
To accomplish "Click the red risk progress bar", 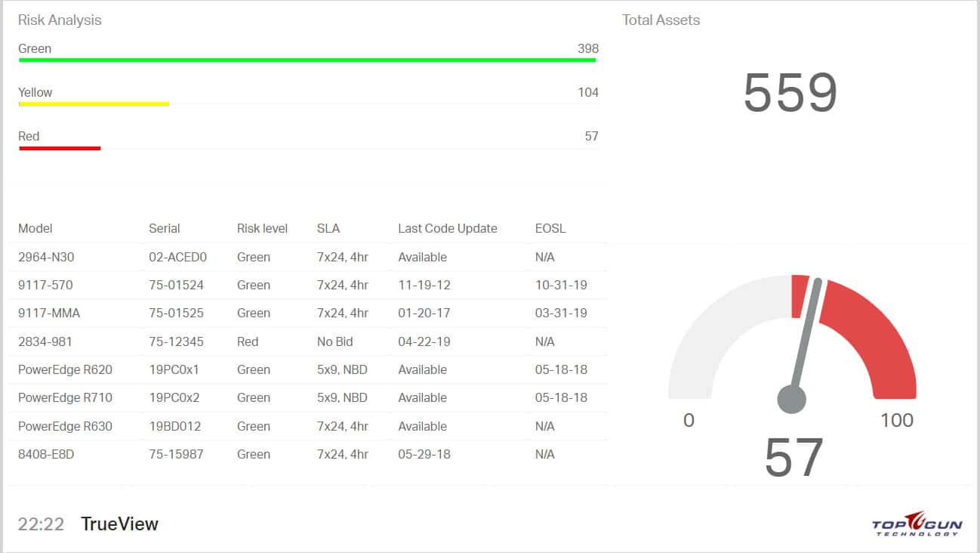I will pyautogui.click(x=60, y=148).
